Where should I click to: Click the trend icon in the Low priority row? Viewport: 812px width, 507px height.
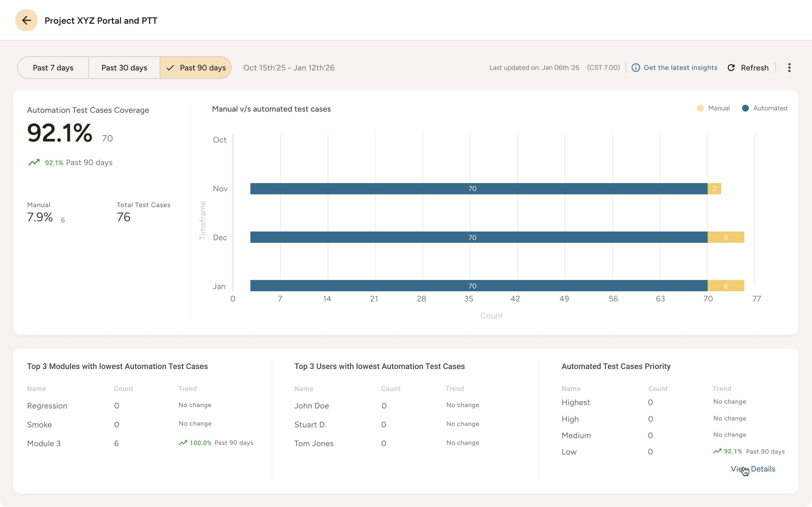point(717,451)
